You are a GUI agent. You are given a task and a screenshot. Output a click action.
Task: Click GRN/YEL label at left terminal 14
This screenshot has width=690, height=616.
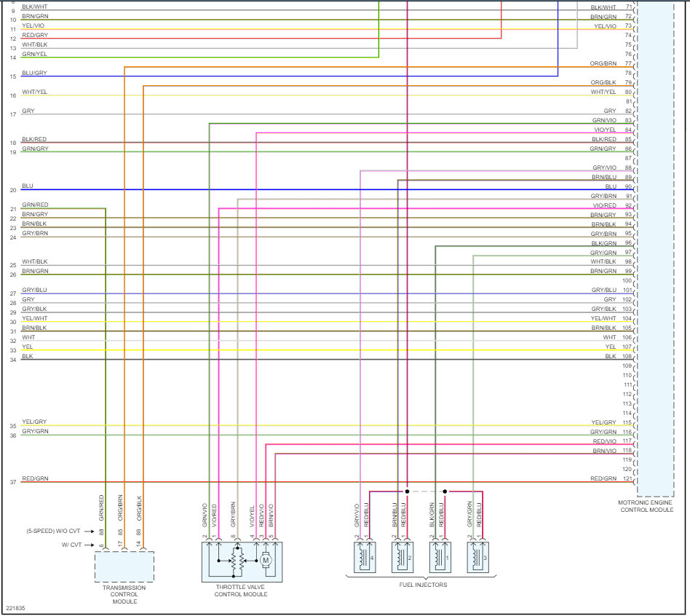34,54
